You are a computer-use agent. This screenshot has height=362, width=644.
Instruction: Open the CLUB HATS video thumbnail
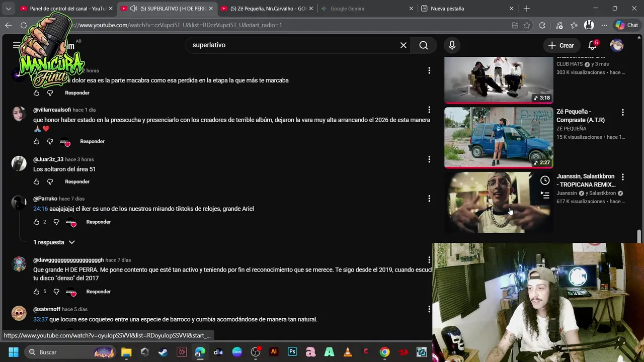click(x=499, y=79)
